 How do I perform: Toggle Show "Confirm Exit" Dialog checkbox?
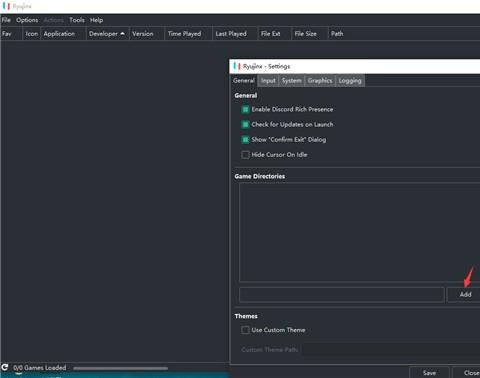pos(245,140)
